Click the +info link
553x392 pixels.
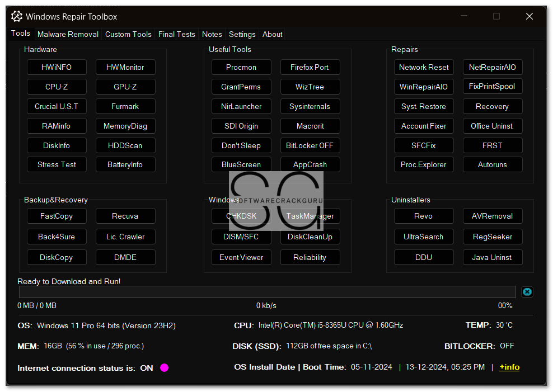point(509,367)
